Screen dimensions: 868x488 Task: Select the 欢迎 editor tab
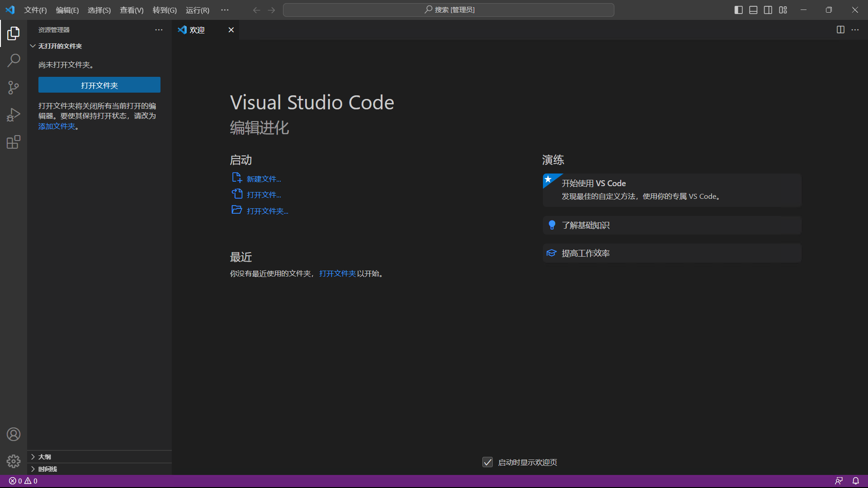[x=206, y=30]
